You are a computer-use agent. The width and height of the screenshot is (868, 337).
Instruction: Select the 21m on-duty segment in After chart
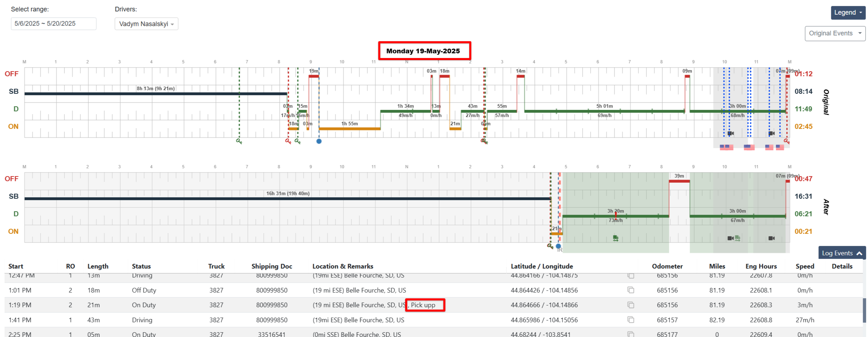point(556,234)
